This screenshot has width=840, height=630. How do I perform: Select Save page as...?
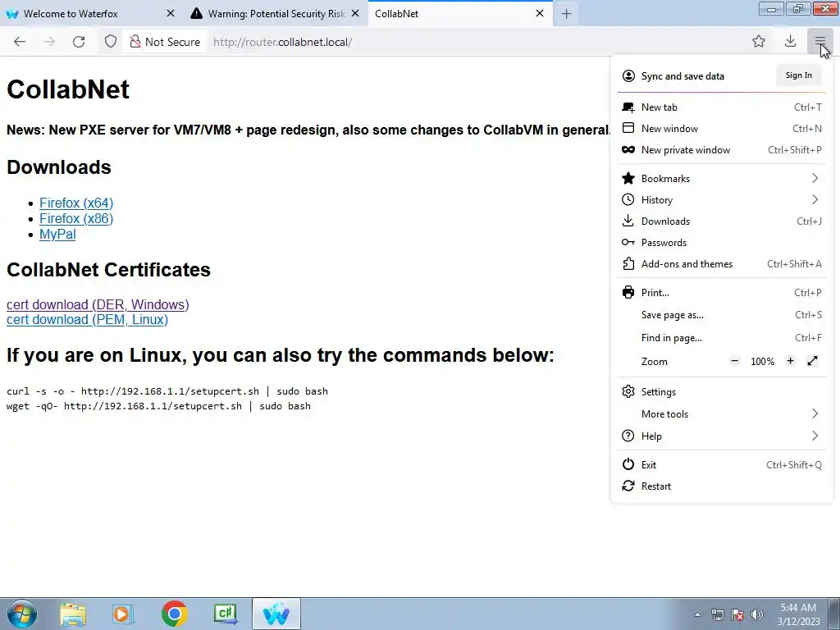tap(722, 315)
